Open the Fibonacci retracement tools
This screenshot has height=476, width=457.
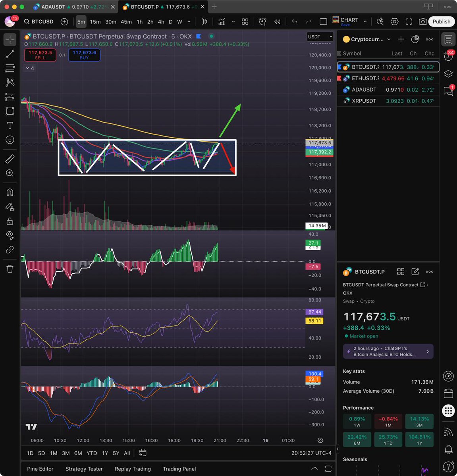coord(10,69)
